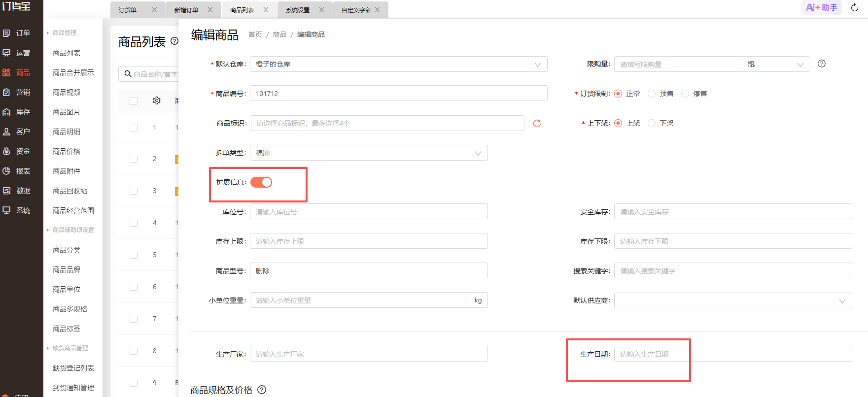Toggle the 扩展信息 switch off

click(x=261, y=182)
